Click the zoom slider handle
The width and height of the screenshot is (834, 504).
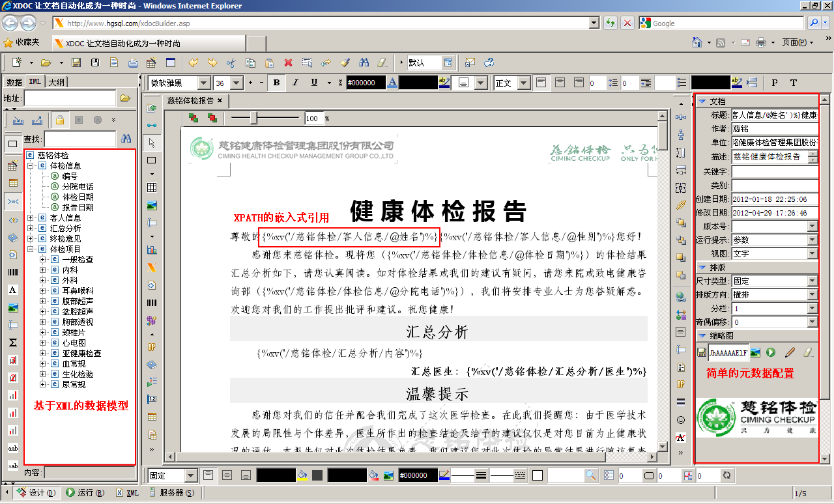click(254, 118)
